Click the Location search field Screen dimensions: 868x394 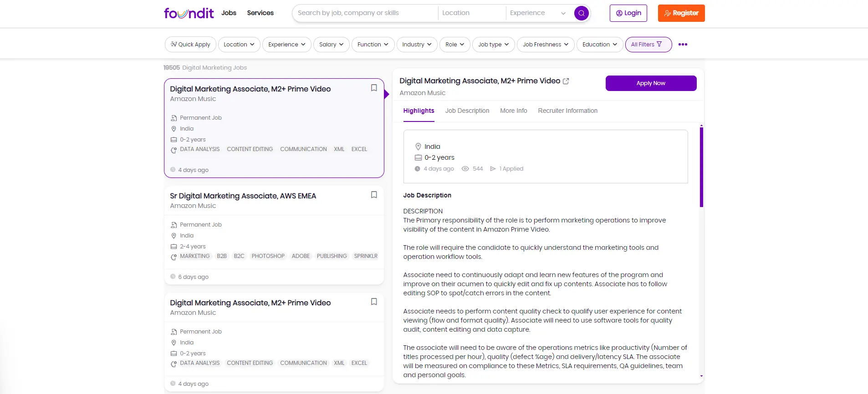[x=472, y=13]
